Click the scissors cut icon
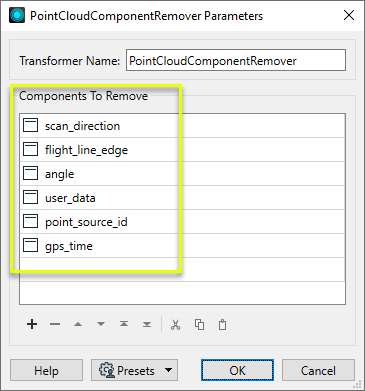 click(x=175, y=324)
